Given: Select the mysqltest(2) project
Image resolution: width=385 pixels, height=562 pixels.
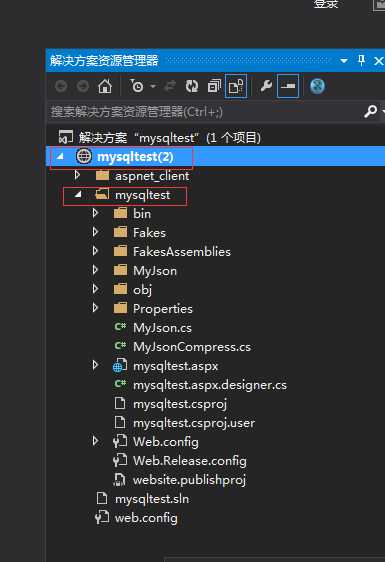Looking at the screenshot, I should pyautogui.click(x=135, y=157).
